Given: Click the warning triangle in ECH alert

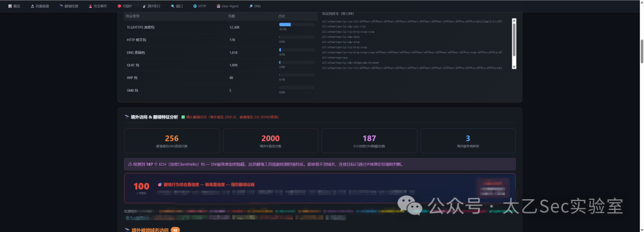Looking at the screenshot, I should click(130, 164).
